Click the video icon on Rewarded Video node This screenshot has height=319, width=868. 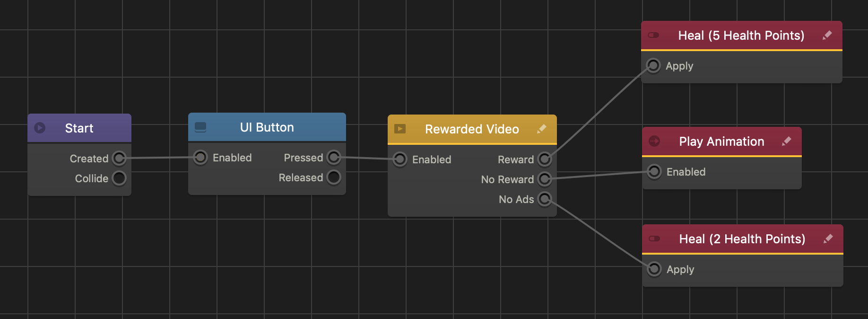click(x=400, y=129)
